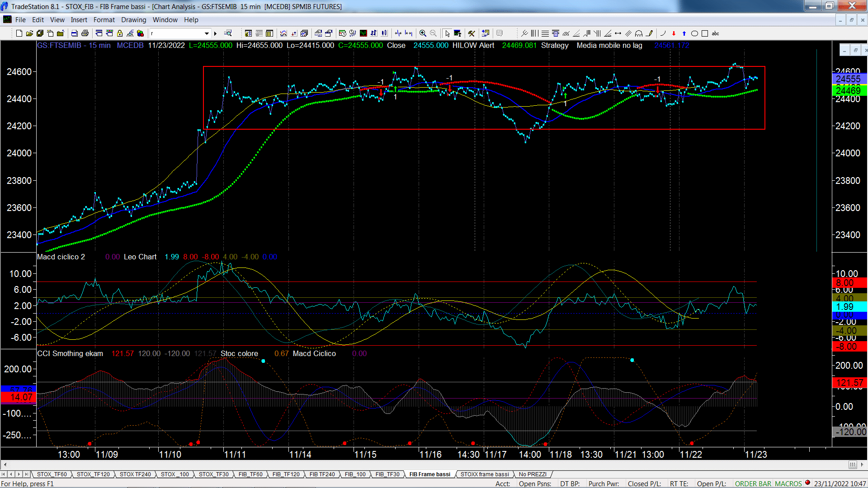Click the compress bar spacing icon

398,33
